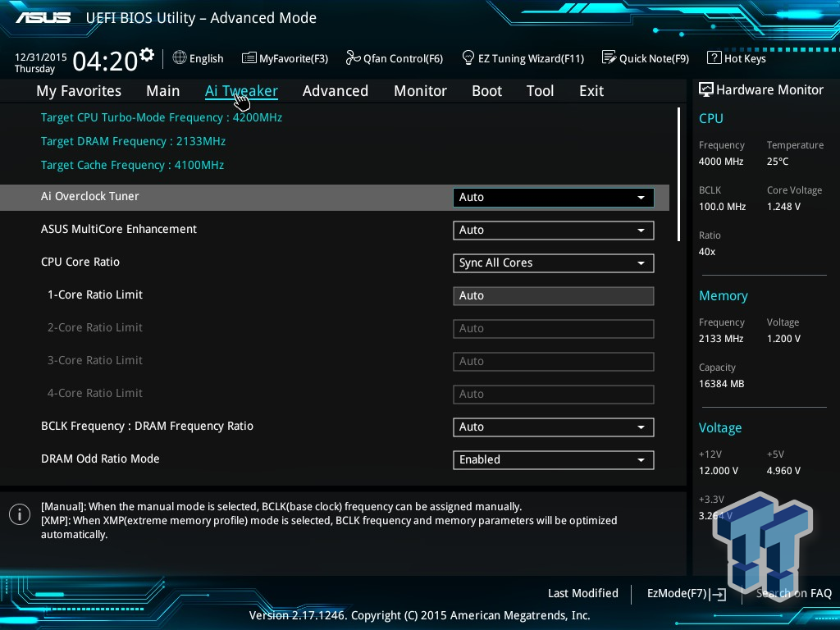Expand BCLK Frequency : DRAM Frequency Ratio dropdown
This screenshot has height=630, width=840.
554,427
